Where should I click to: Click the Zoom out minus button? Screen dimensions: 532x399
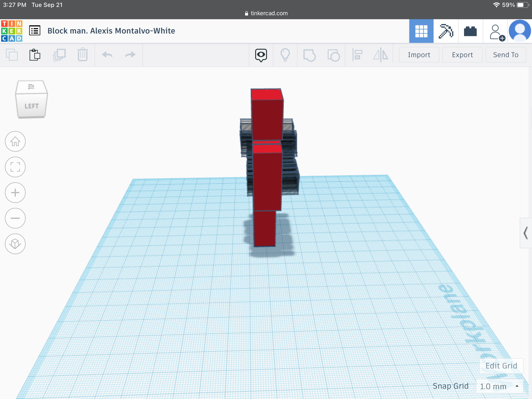point(15,218)
